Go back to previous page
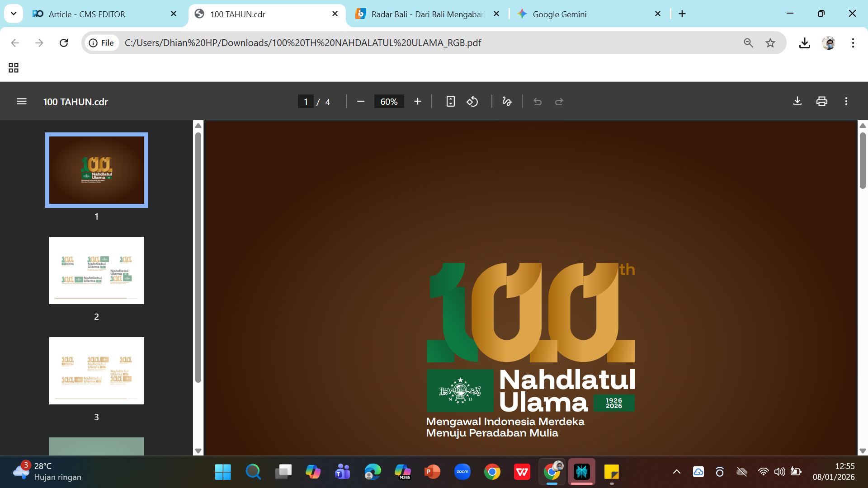This screenshot has width=868, height=488. [x=15, y=43]
